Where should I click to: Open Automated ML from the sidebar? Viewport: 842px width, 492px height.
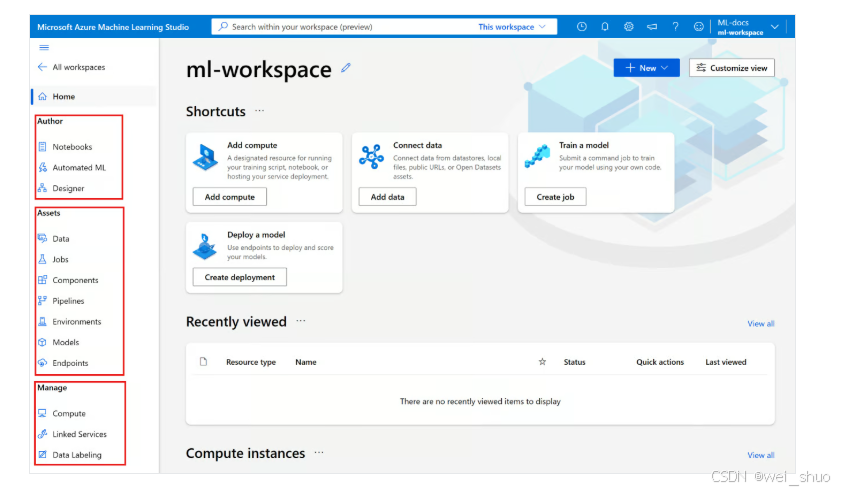[x=79, y=168]
